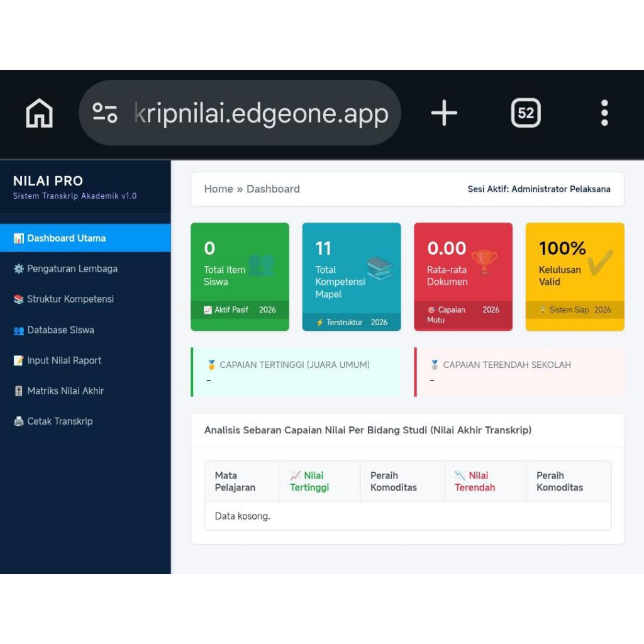Click Sistem Transkrip Akademik v1.0 subtitle
The width and height of the screenshot is (644, 644).
75,196
